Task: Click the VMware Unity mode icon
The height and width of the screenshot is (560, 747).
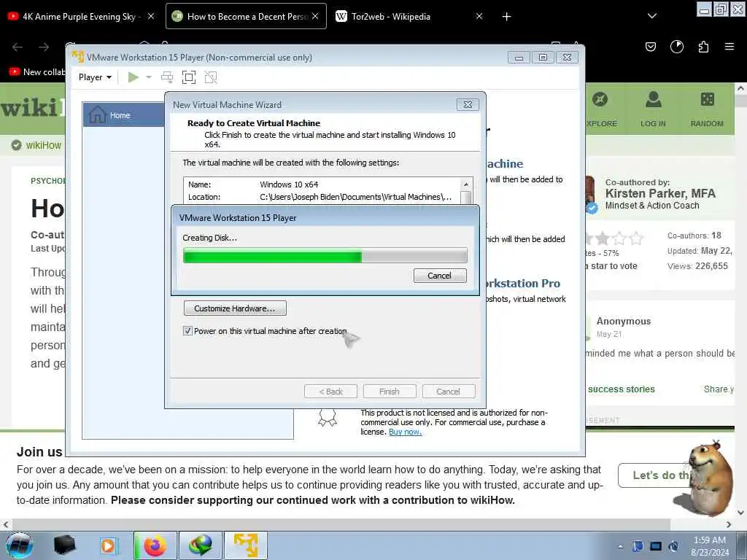Action: click(x=211, y=77)
